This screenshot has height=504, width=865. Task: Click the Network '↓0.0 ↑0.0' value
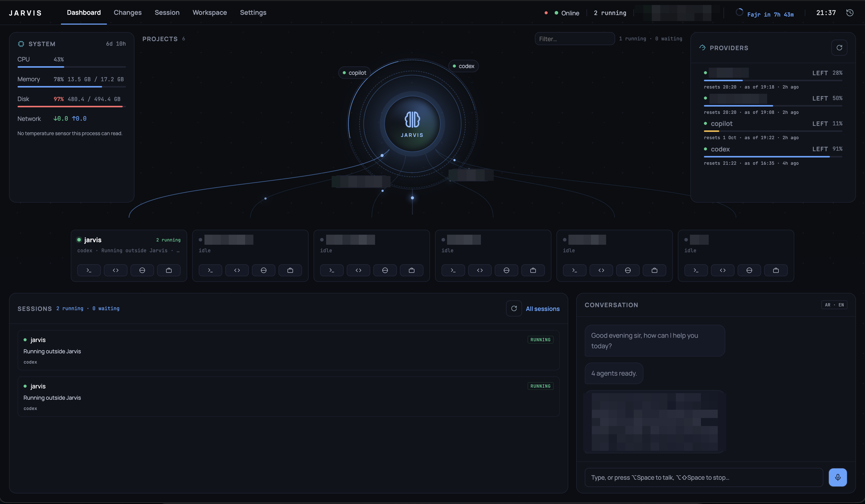(70, 119)
